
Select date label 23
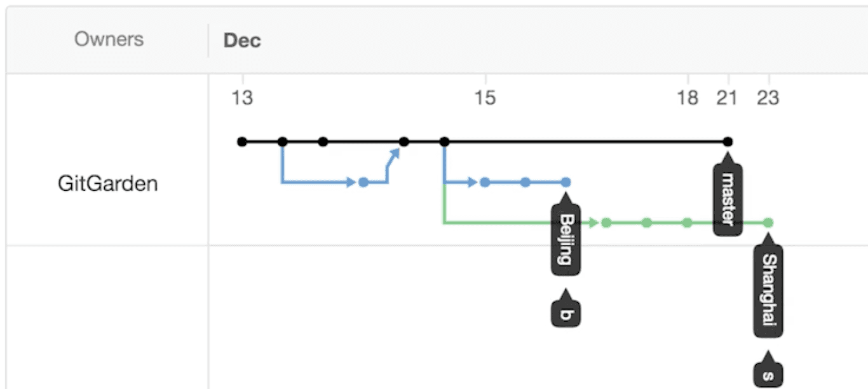pos(768,98)
